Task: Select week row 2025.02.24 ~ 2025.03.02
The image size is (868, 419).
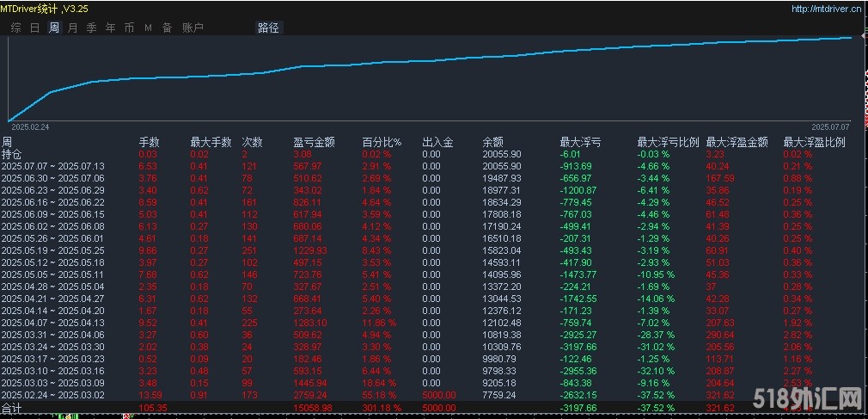Action: coord(434,395)
